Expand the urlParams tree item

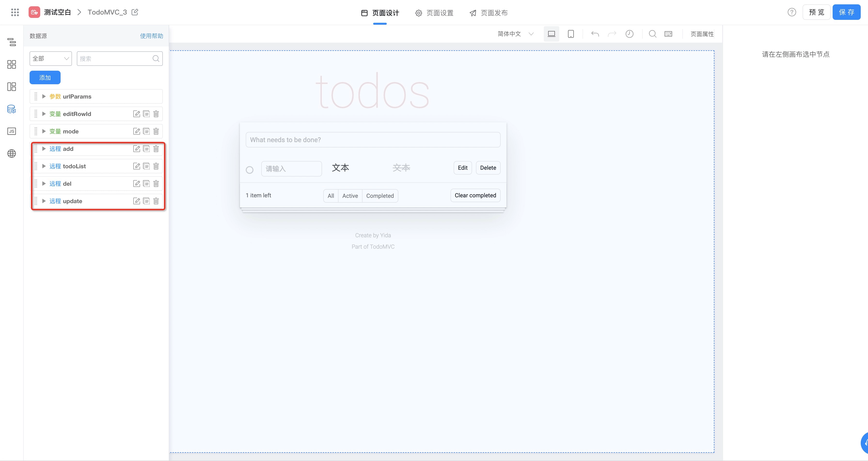(x=44, y=96)
